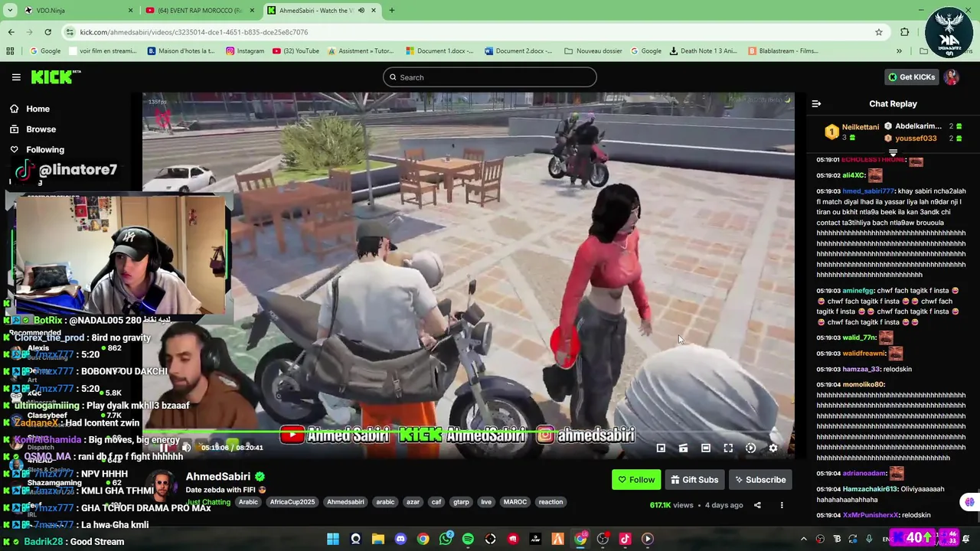
Task: Select the Arabic tag chip
Action: click(x=248, y=502)
